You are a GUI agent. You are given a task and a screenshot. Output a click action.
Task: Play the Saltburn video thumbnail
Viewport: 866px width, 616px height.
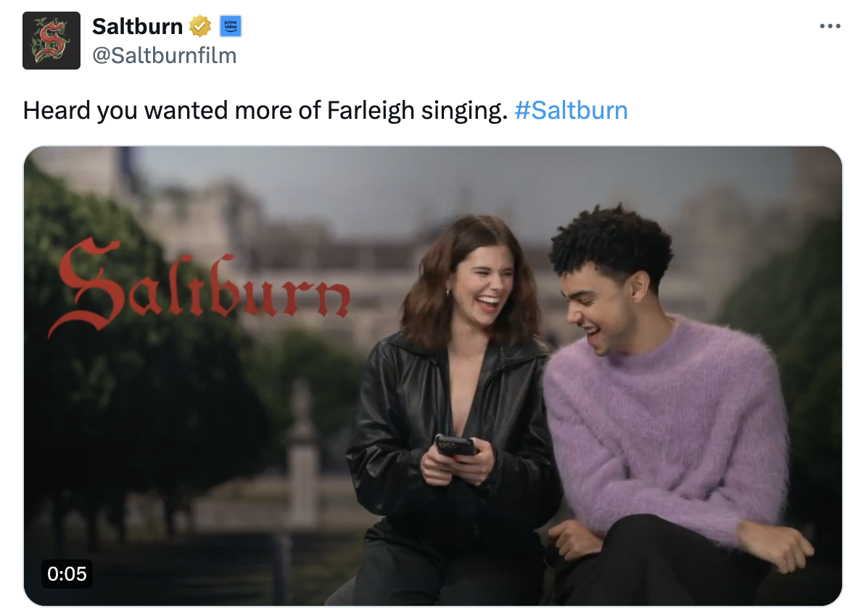(433, 376)
